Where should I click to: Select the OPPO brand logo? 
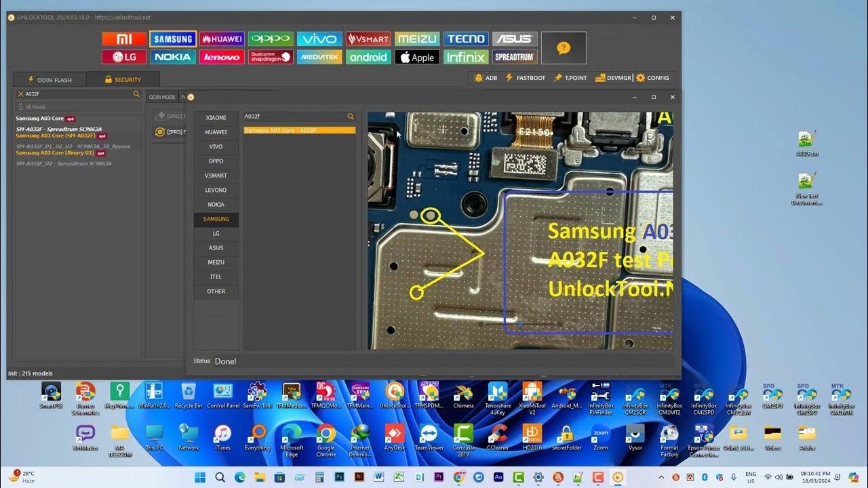point(271,39)
